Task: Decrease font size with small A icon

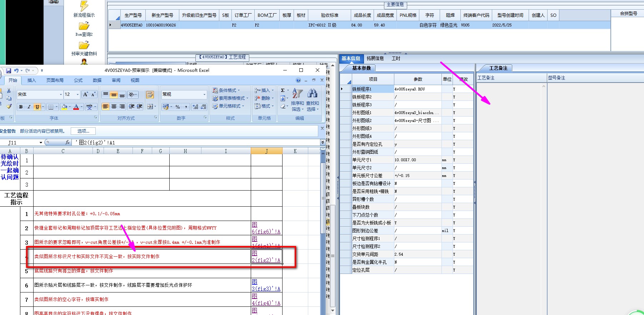Action: [x=93, y=94]
